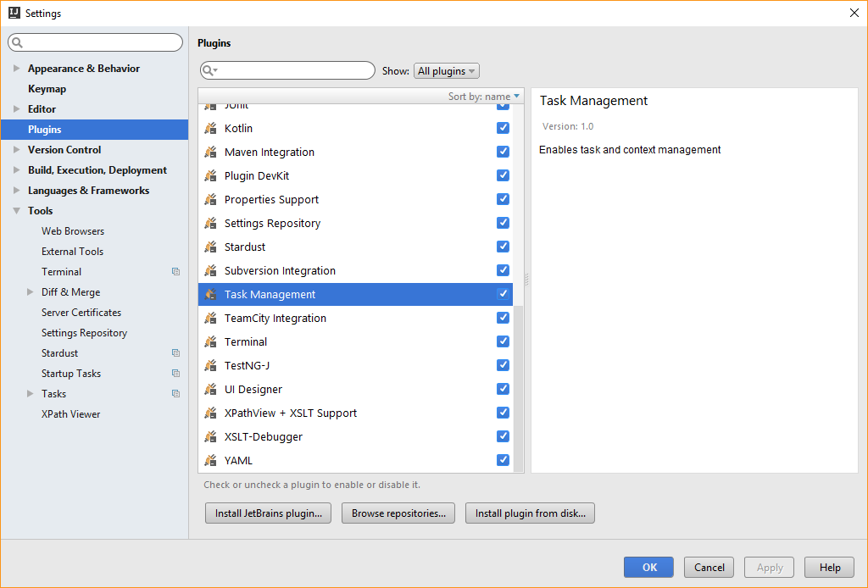868x588 pixels.
Task: Click the UI Designer plugin icon
Action: point(210,390)
